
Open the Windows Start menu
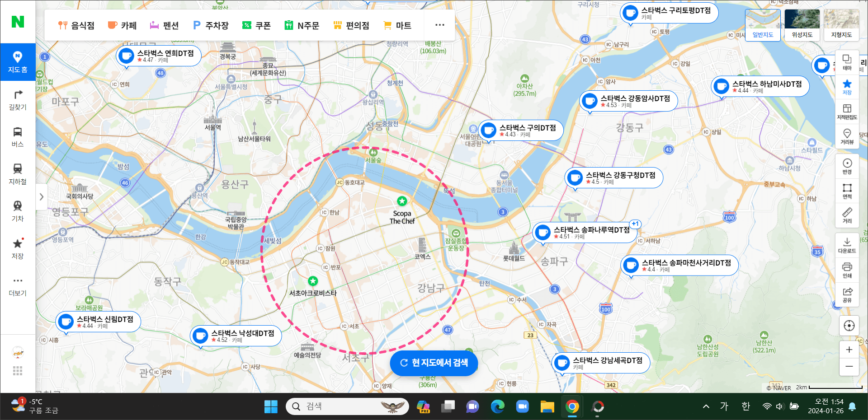[x=271, y=406]
